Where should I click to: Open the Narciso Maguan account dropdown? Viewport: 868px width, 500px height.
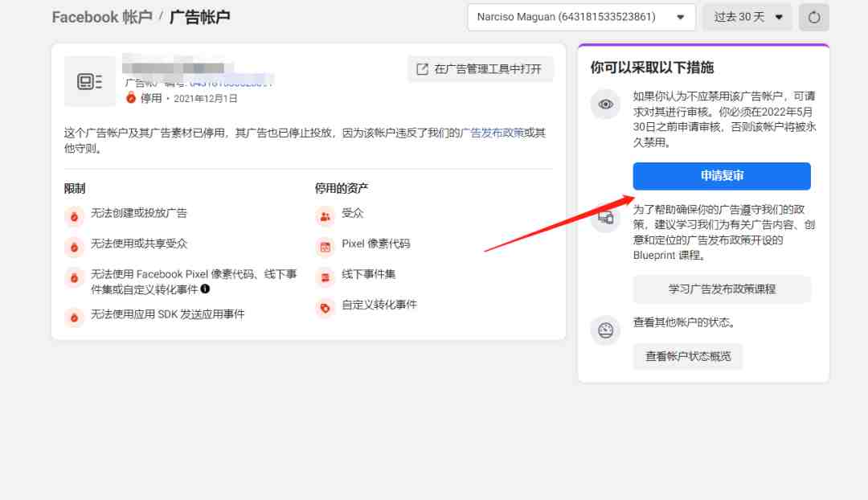(x=581, y=17)
